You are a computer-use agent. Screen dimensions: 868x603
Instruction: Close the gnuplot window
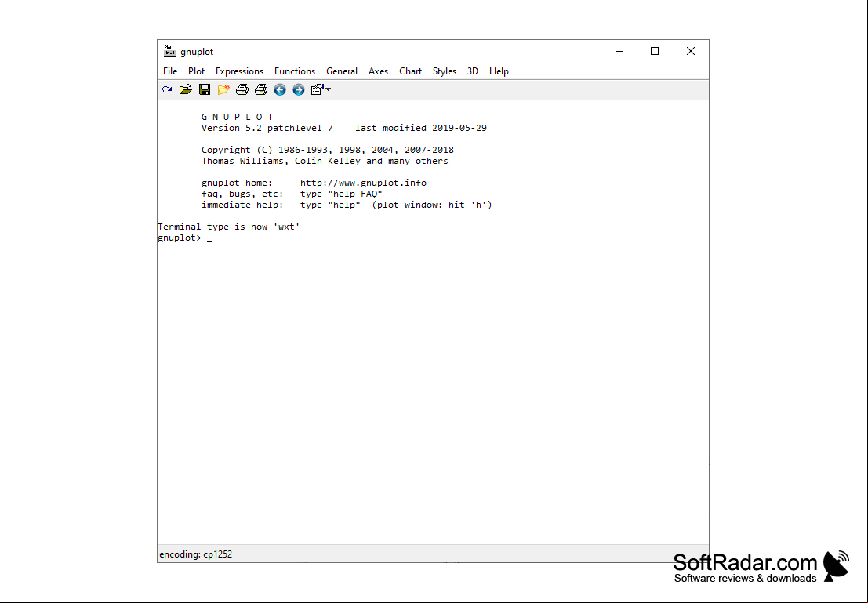pyautogui.click(x=690, y=51)
